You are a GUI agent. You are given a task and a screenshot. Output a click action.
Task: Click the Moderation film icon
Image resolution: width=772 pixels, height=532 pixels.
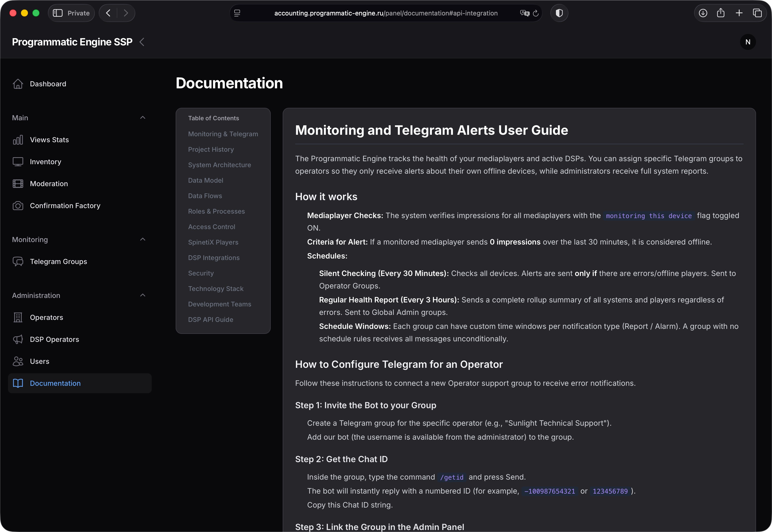[18, 183]
